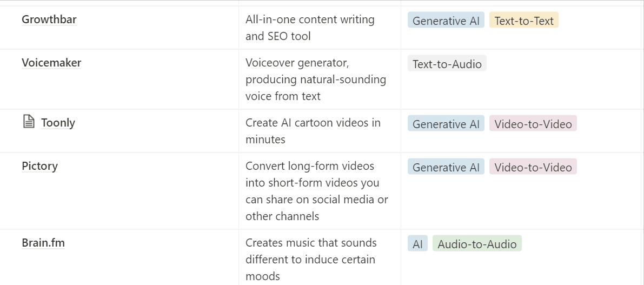The image size is (644, 285).
Task: Select the green Audio-to-Audio tag
Action: (x=477, y=243)
